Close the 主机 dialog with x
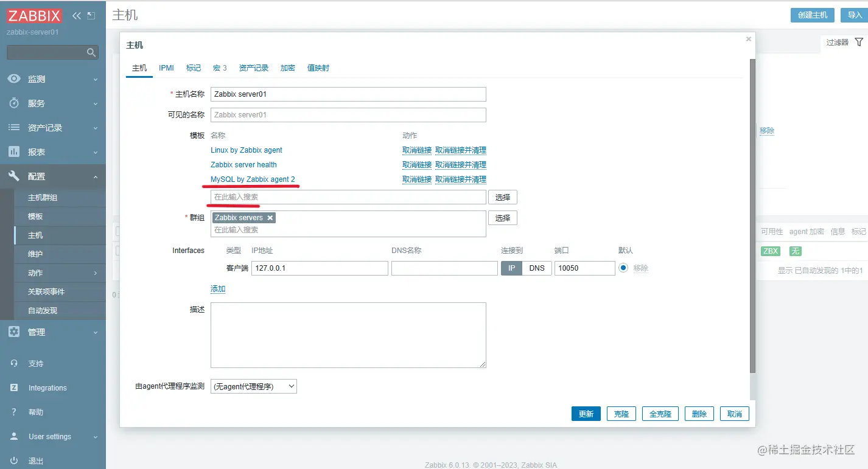Screen dimensions: 868x469 [749, 39]
